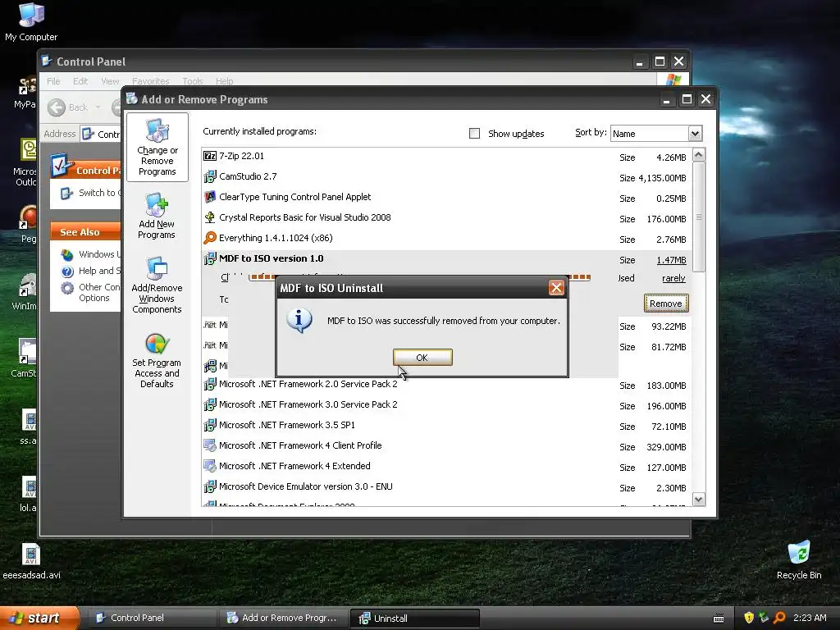Switch to Add or Remove Programs taskbar button
Screen dimensions: 840x630
click(283, 618)
